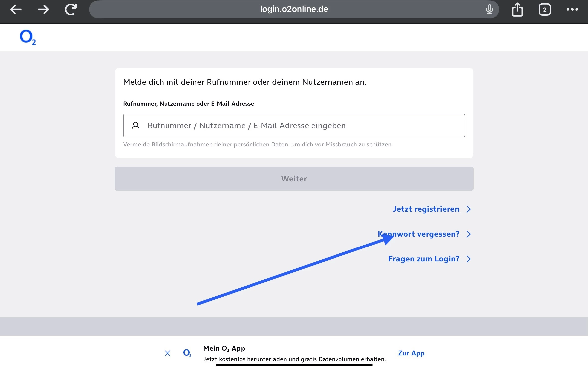Click the user icon in login field

136,125
